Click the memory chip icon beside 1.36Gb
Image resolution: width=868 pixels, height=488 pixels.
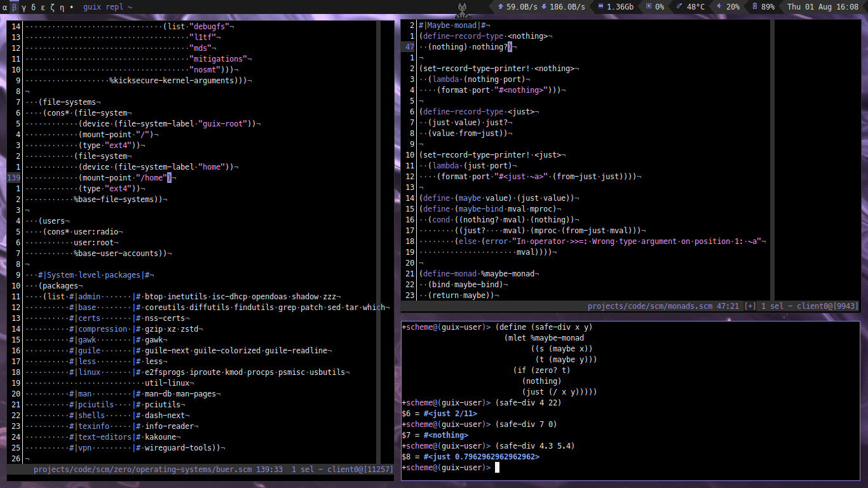click(x=600, y=7)
